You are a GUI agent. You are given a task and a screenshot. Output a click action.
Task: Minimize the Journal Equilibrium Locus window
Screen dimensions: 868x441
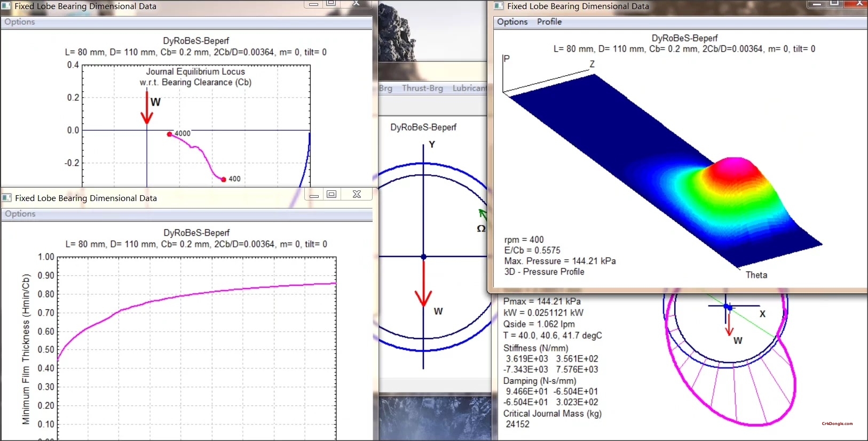point(313,3)
